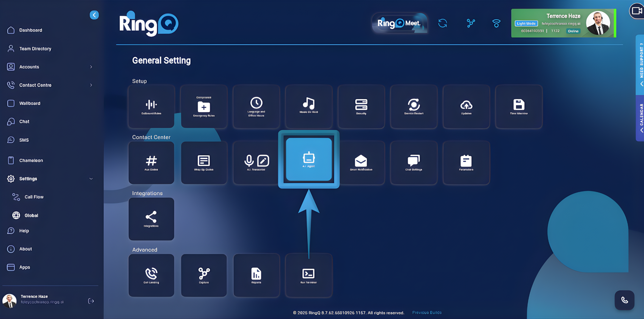Screen dimensions: 644x319
Task: Open the Chat Settings tile
Action: pyautogui.click(x=414, y=162)
